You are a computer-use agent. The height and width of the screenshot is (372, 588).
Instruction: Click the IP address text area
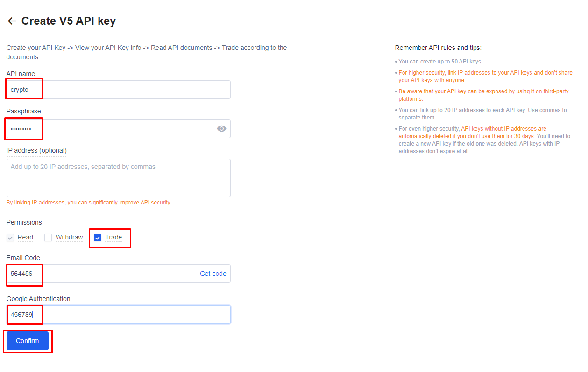119,178
